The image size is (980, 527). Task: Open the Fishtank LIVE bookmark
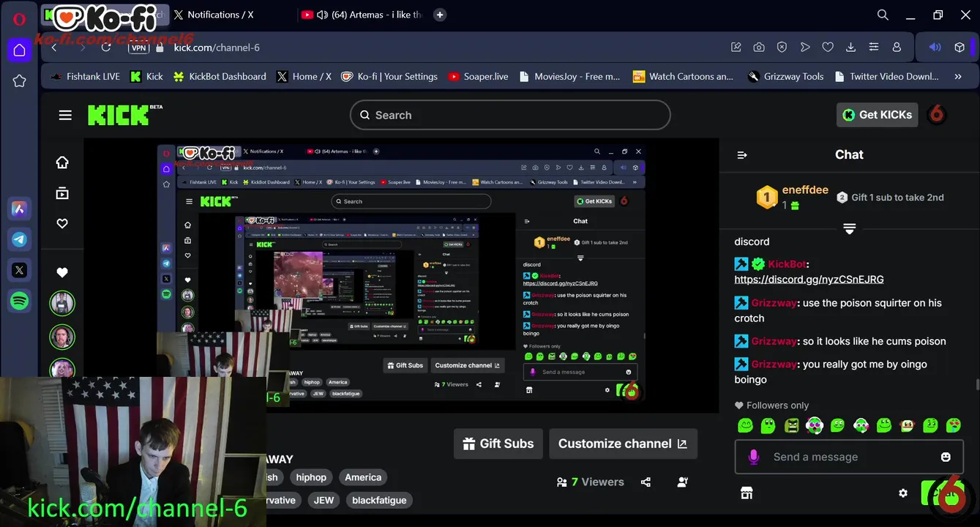tap(85, 76)
